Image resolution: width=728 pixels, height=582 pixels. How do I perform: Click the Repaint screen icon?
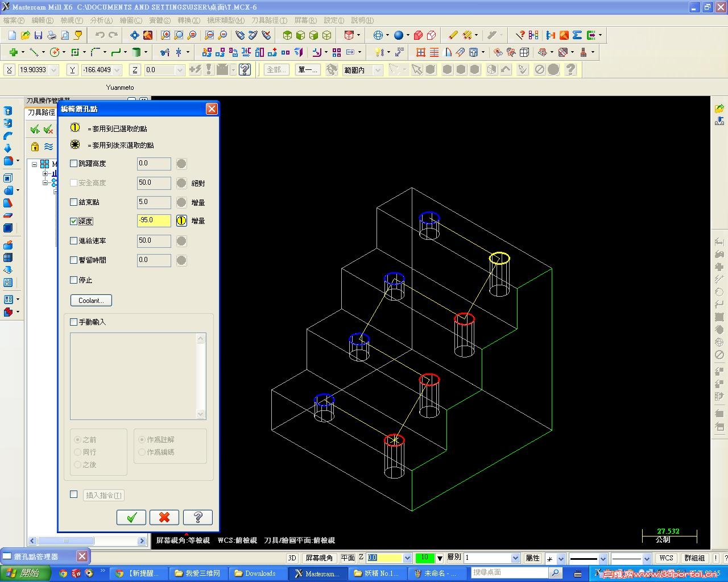coord(148,35)
